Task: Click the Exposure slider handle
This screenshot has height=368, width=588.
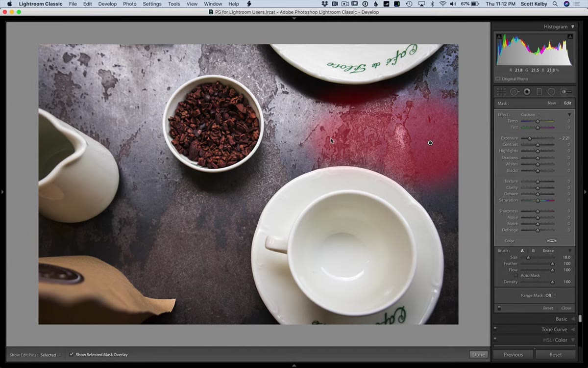Action: click(x=530, y=138)
